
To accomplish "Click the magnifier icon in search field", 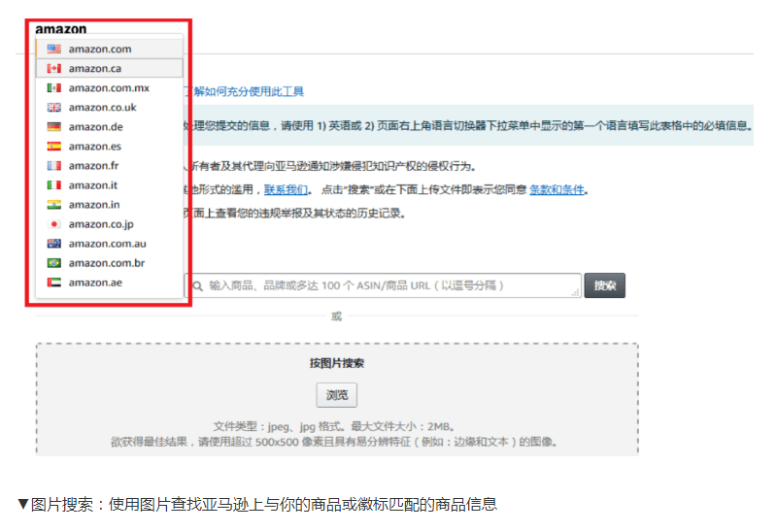I will 198,285.
